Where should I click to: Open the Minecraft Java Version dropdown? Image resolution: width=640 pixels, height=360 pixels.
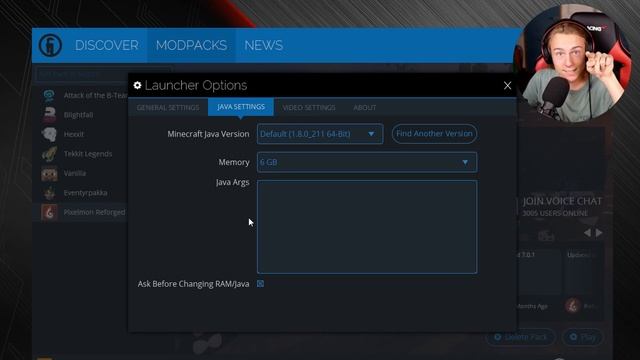tap(320, 134)
